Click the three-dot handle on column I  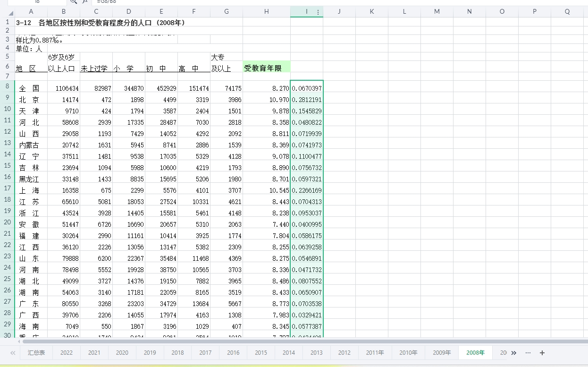click(318, 12)
